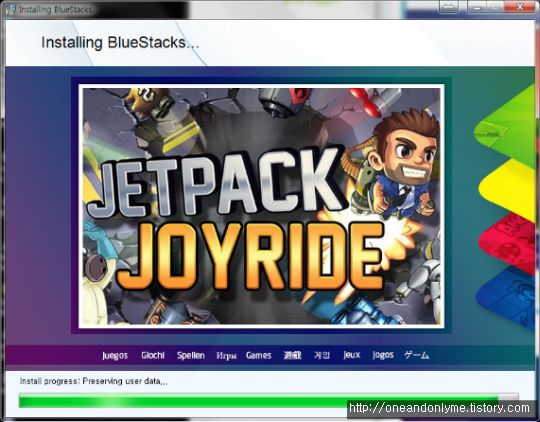This screenshot has width=540, height=422.
Task: Select the '遊戲' Chinese label
Action: [x=292, y=355]
